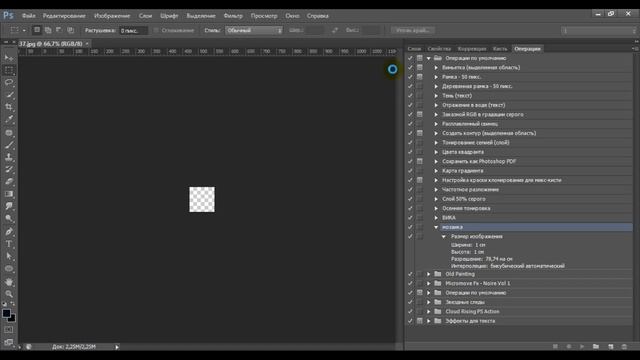Viewport: 640px width, 360px height.
Task: Expand Micromove Fx - Noire Vol 1 set
Action: [429, 284]
